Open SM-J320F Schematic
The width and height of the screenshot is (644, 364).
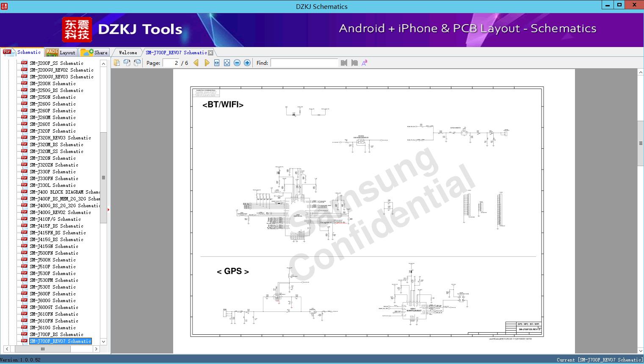53,131
